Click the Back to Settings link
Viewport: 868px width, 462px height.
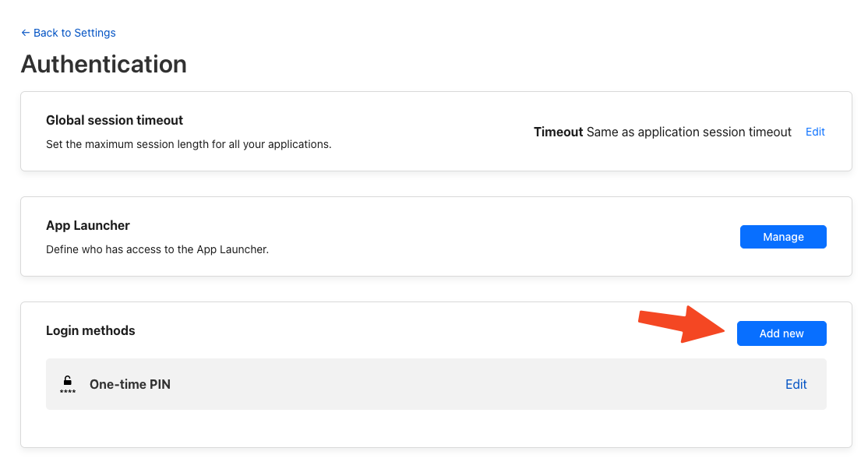[x=74, y=33]
